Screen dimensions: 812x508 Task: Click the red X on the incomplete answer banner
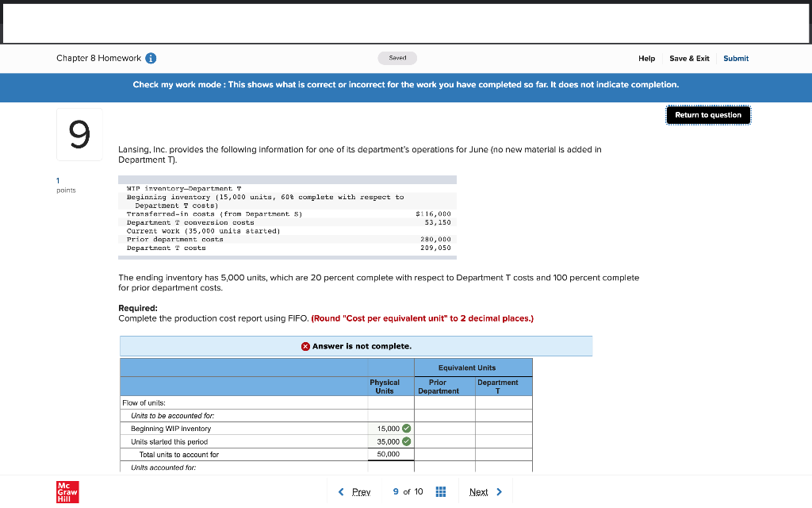click(304, 345)
